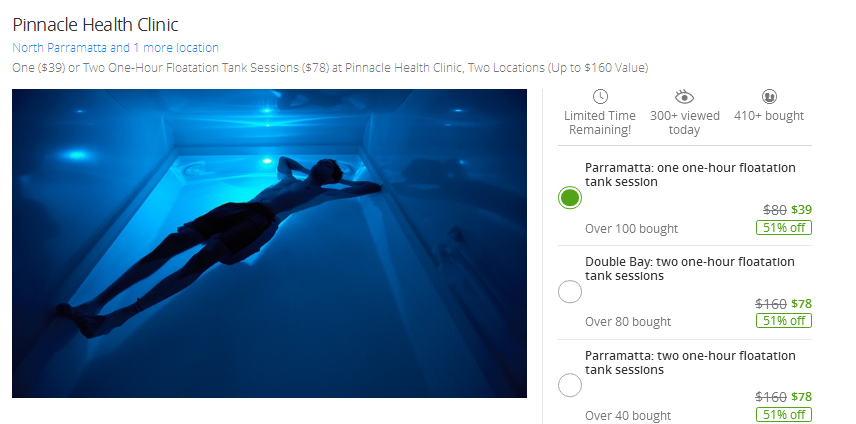Click the Double Bay $78 price
856x424 pixels.
(801, 303)
